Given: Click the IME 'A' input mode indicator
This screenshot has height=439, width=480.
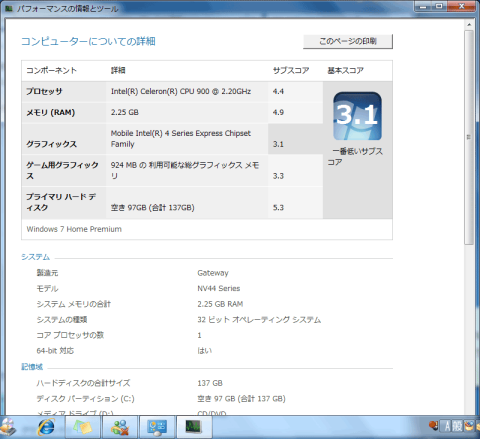Looking at the screenshot, I should coord(447,426).
